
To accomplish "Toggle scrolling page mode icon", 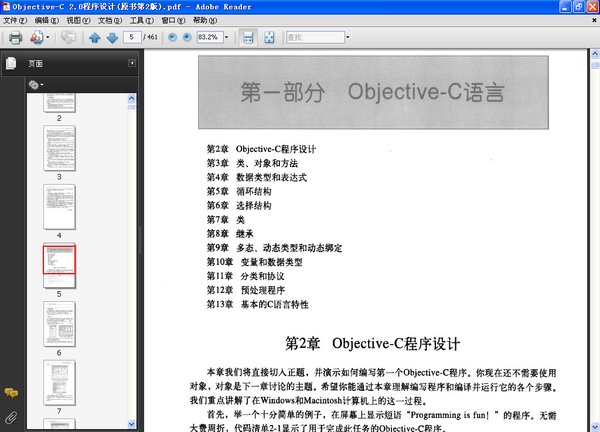I will point(248,37).
